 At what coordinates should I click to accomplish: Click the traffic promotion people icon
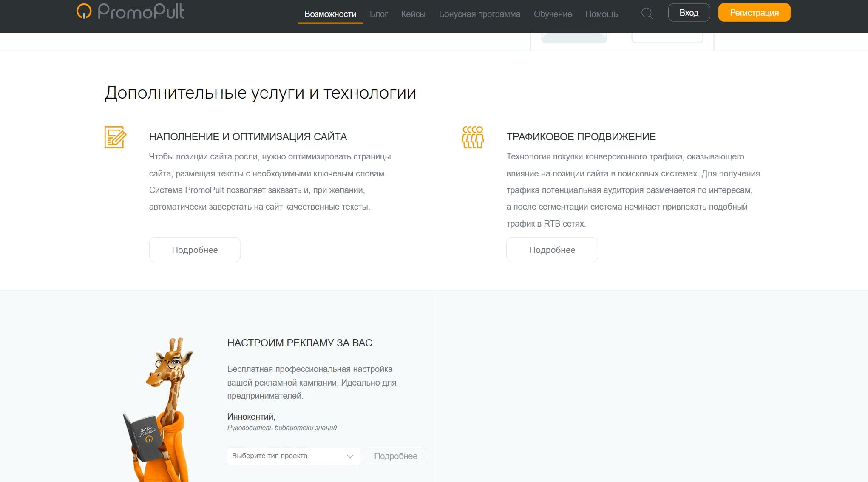coord(472,137)
